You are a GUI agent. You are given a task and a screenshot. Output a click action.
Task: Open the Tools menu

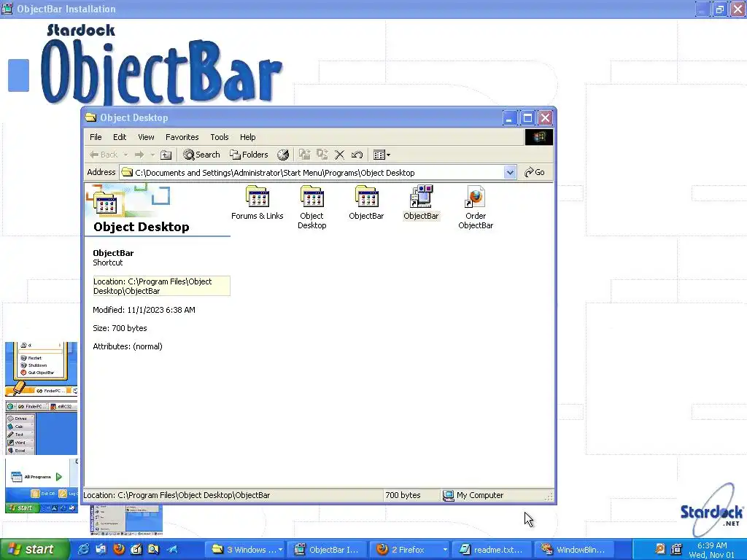[x=220, y=137]
